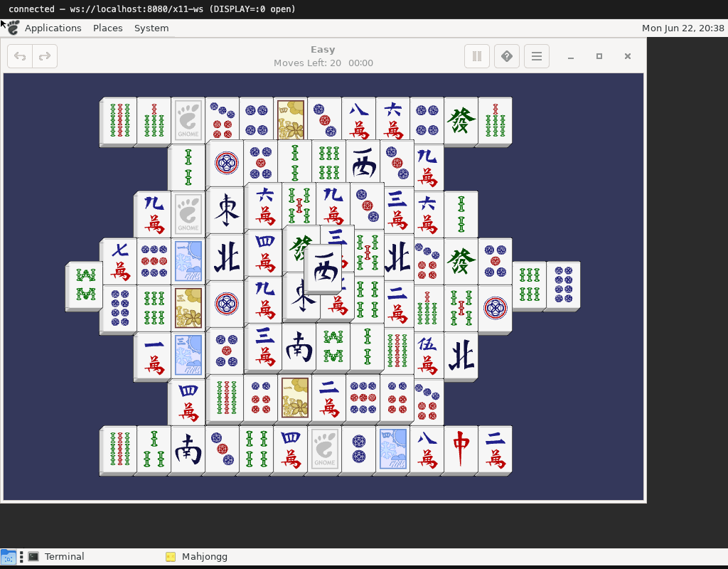Select the 七萬 character tile
Screen dimensions: 728x569
119,262
